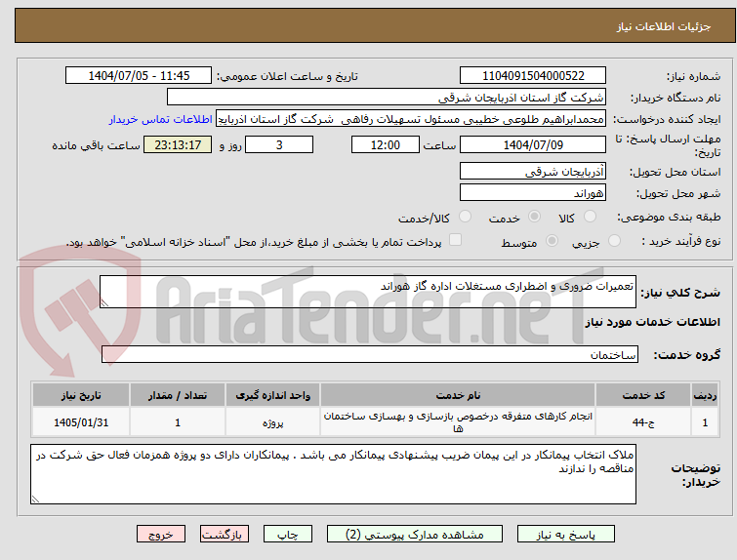
Task: Click service code cell ج-44
Action: [643, 422]
